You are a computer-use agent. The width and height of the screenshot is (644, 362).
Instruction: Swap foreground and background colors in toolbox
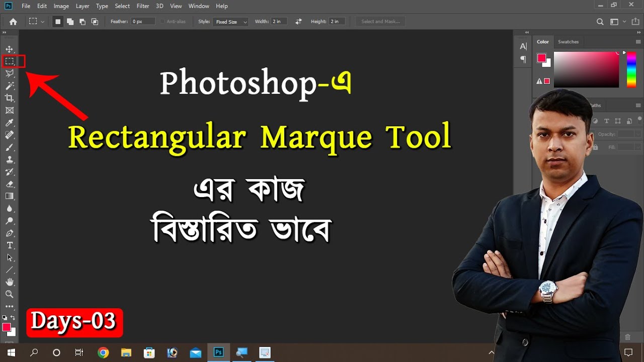click(13, 318)
